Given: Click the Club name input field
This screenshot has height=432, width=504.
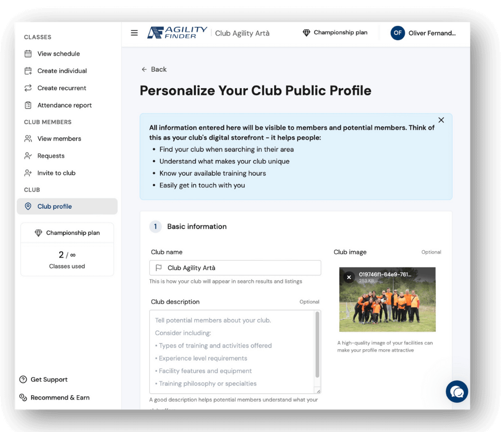Looking at the screenshot, I should click(x=235, y=267).
